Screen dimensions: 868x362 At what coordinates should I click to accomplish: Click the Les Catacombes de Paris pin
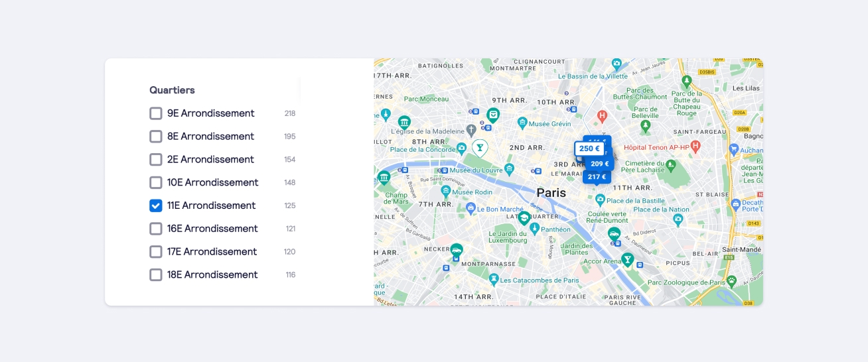tap(494, 279)
